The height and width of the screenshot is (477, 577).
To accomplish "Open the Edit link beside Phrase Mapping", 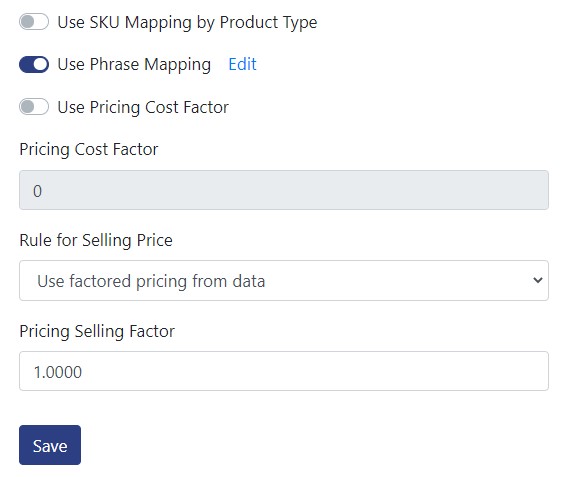I will coord(242,64).
